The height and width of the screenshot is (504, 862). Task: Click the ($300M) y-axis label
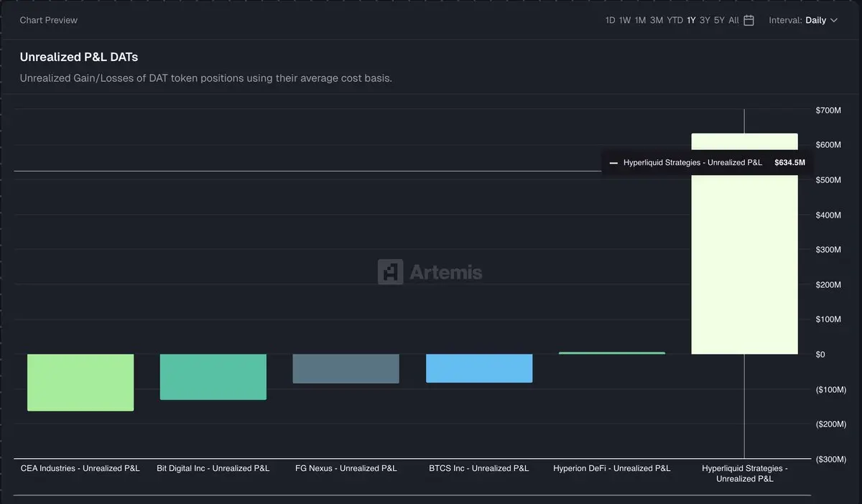[x=831, y=459]
